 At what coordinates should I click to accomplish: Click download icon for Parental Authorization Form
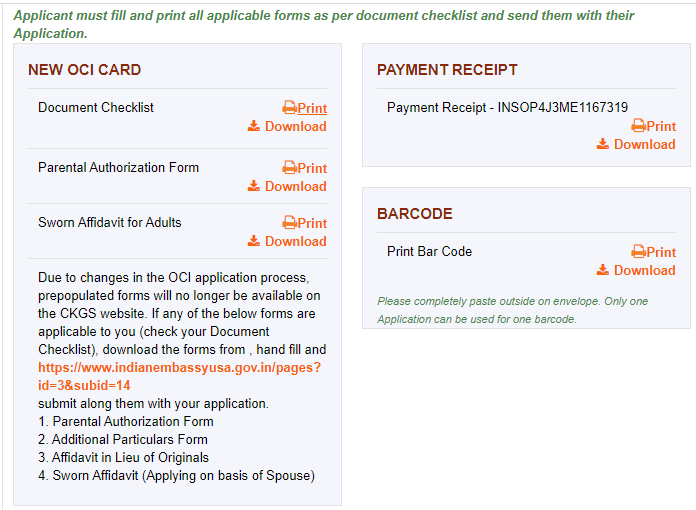tap(254, 186)
